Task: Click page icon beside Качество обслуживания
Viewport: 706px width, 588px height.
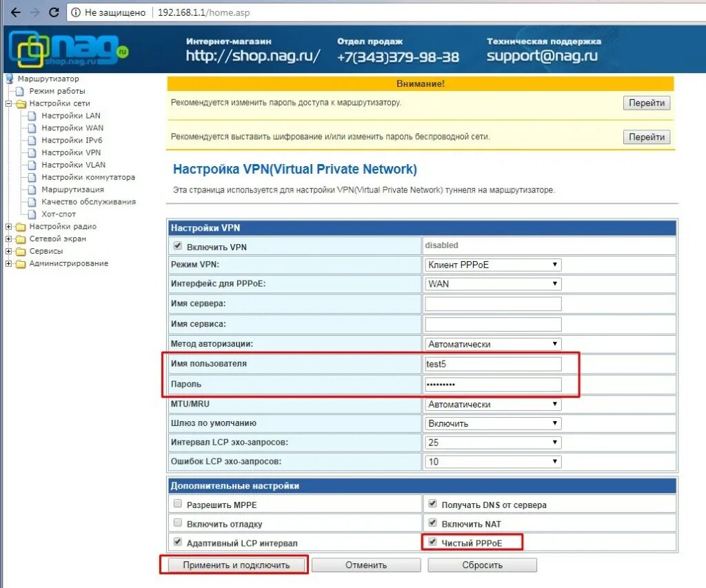Action: [32, 202]
